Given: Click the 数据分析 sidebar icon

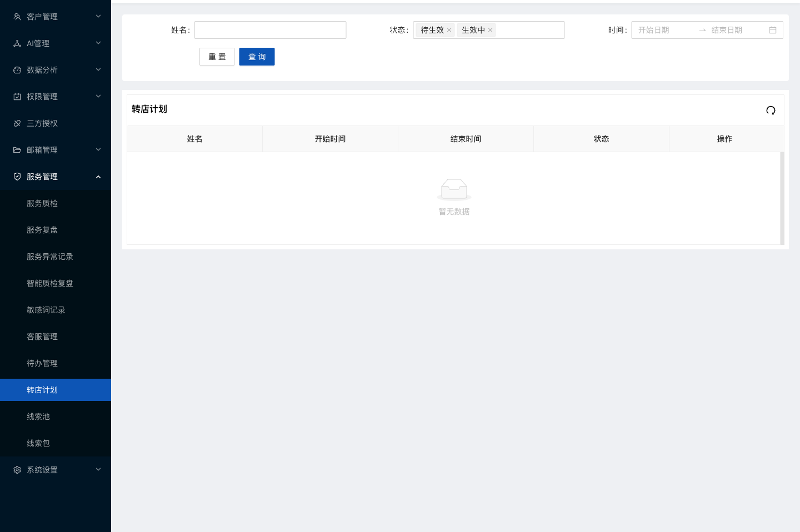Looking at the screenshot, I should (x=17, y=70).
